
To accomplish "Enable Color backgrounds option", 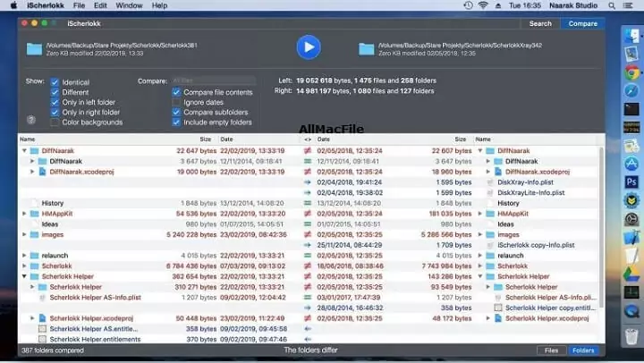I will 55,122.
